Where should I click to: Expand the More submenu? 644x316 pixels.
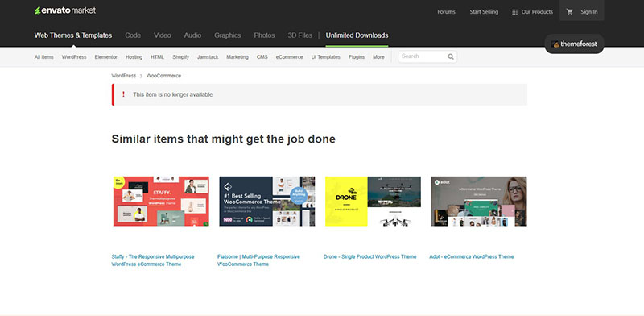(x=378, y=57)
